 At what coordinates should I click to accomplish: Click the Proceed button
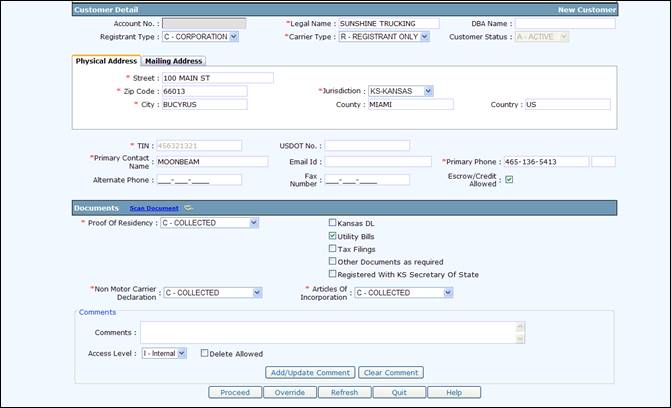pyautogui.click(x=235, y=392)
